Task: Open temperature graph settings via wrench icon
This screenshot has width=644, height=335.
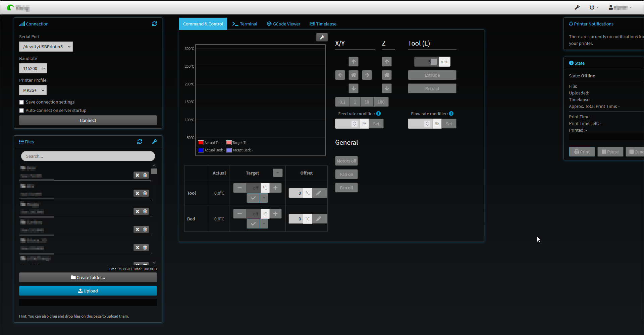Action: coord(322,37)
